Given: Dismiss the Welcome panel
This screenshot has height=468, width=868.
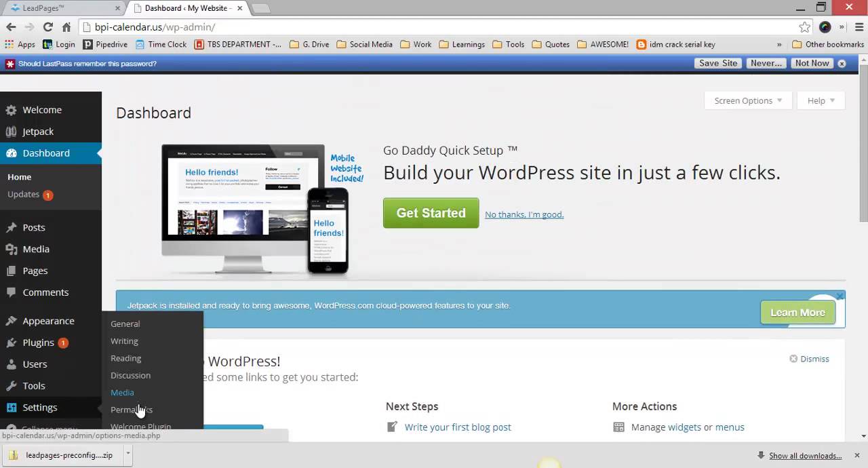Looking at the screenshot, I should [809, 359].
